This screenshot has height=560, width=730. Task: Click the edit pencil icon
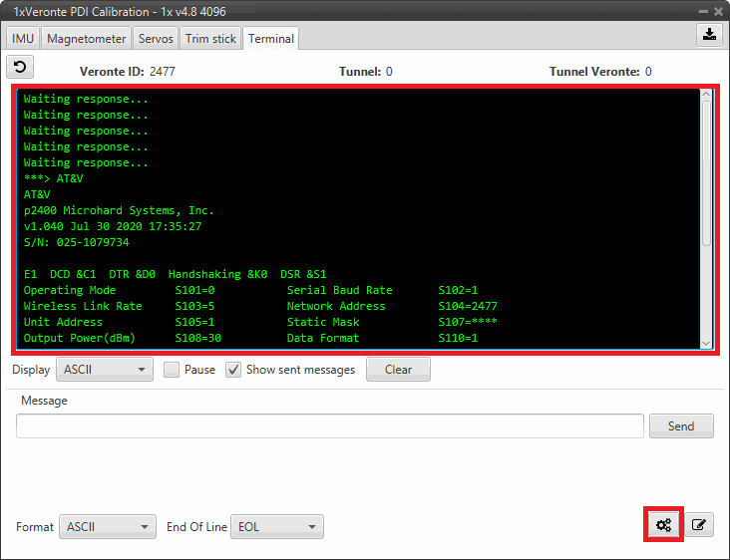click(x=699, y=525)
